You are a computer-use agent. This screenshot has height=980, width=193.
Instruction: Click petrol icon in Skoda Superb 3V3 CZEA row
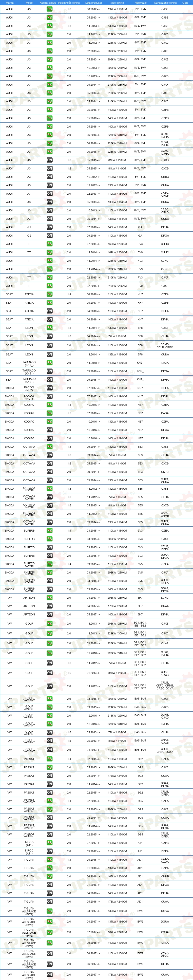50,531
